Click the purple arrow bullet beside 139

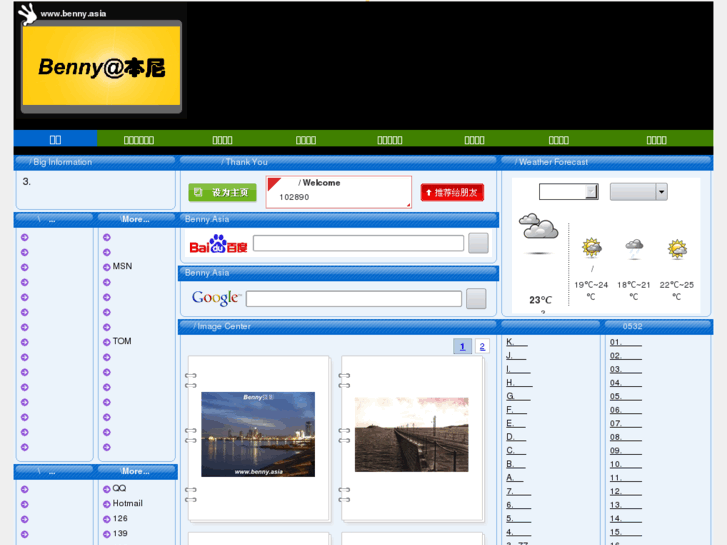tap(107, 534)
